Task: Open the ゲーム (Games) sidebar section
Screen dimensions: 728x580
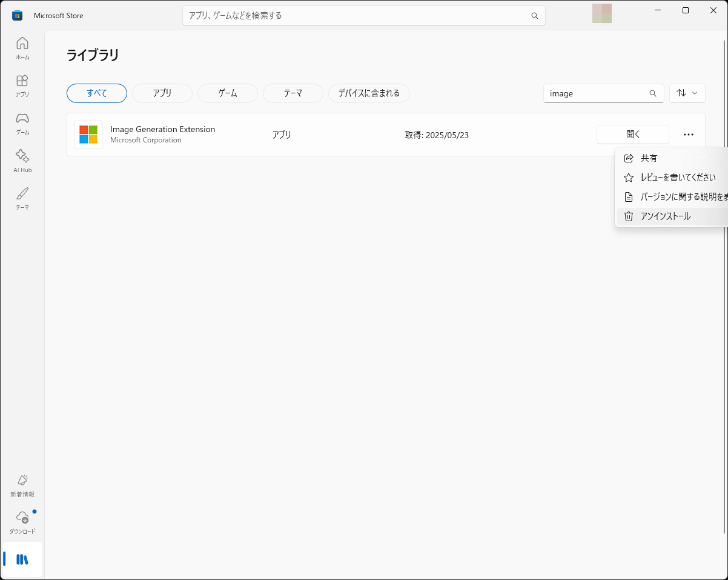Action: pyautogui.click(x=22, y=124)
